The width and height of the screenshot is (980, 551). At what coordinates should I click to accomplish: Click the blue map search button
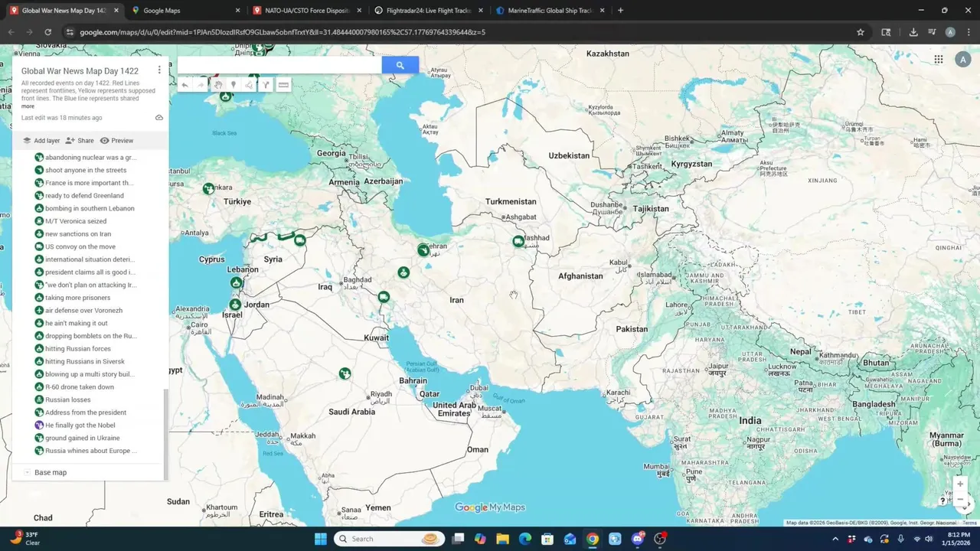pos(400,65)
